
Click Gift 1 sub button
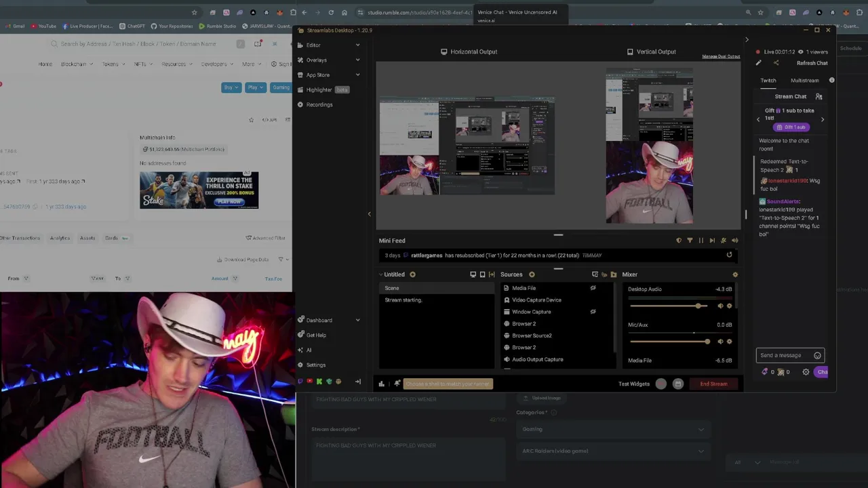(791, 127)
